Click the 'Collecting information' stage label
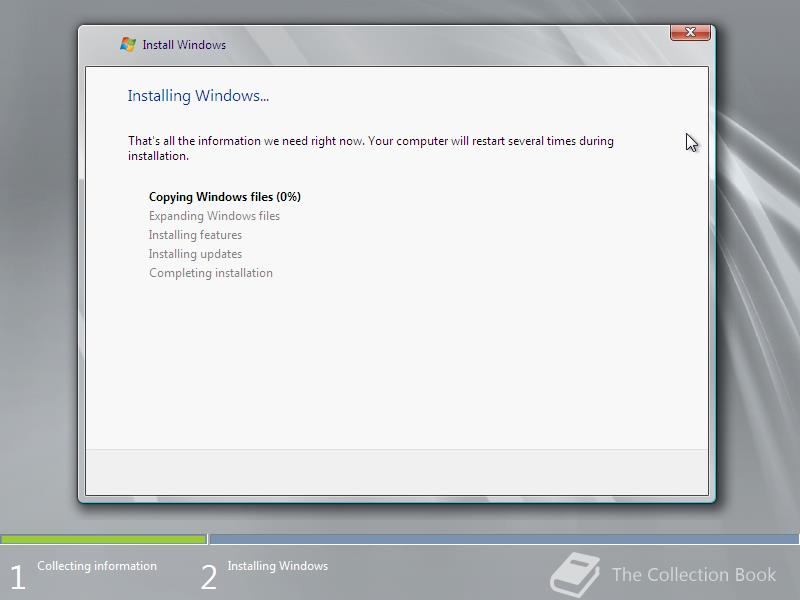The width and height of the screenshot is (800, 600). 97,566
